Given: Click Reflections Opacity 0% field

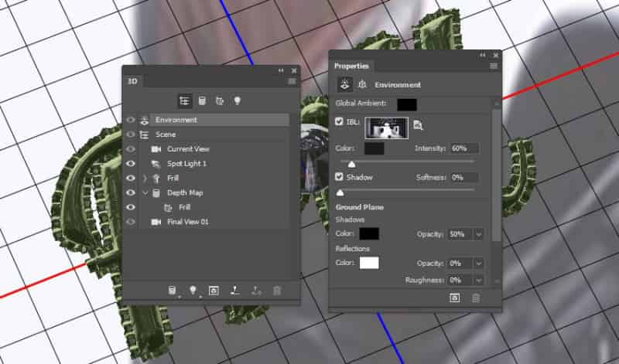Looking at the screenshot, I should click(x=460, y=264).
